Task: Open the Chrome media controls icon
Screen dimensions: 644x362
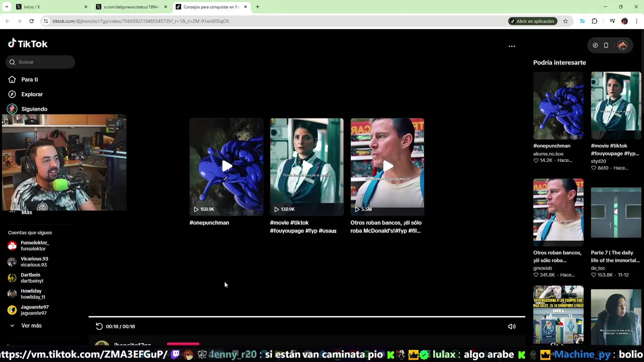Action: click(612, 21)
